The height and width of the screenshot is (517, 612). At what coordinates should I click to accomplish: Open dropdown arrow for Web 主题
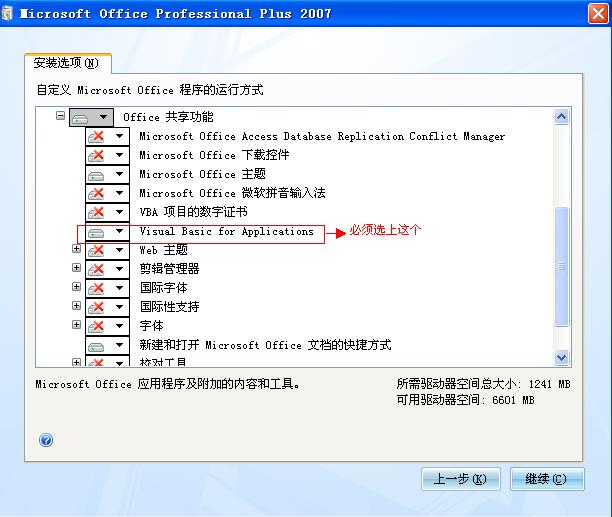[119, 250]
